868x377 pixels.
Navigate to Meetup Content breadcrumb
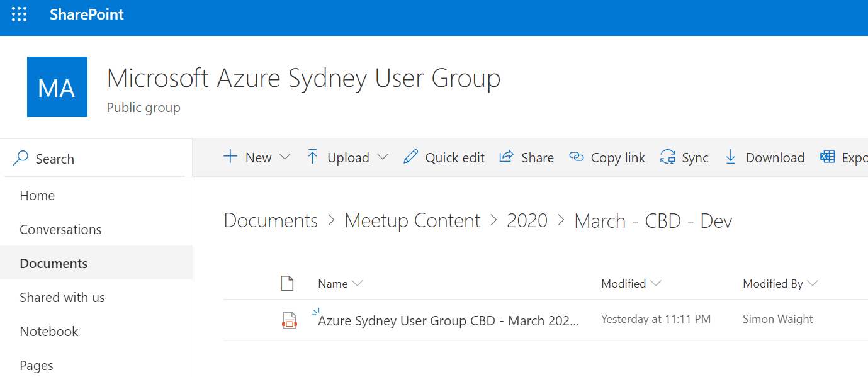pos(413,220)
